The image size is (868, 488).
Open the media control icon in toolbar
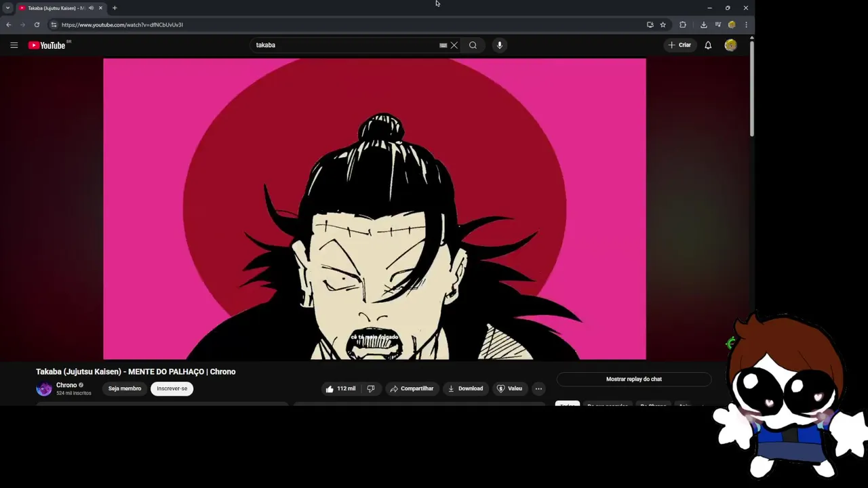717,25
